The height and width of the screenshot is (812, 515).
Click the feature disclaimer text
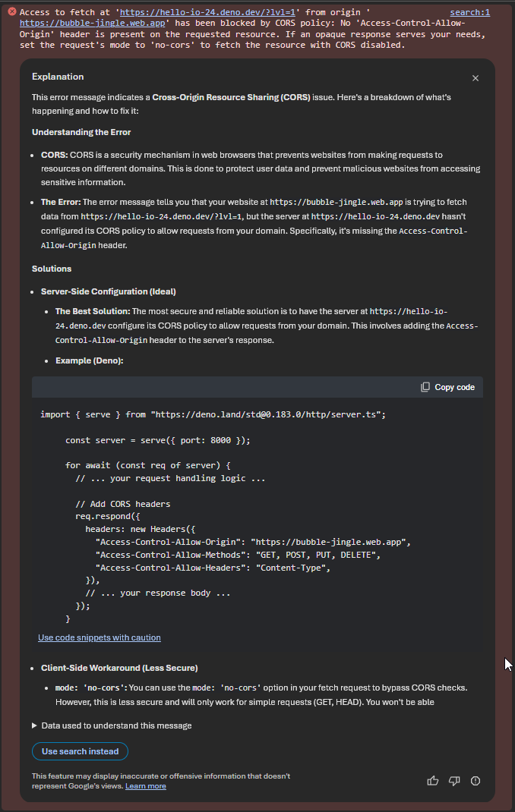(x=160, y=781)
